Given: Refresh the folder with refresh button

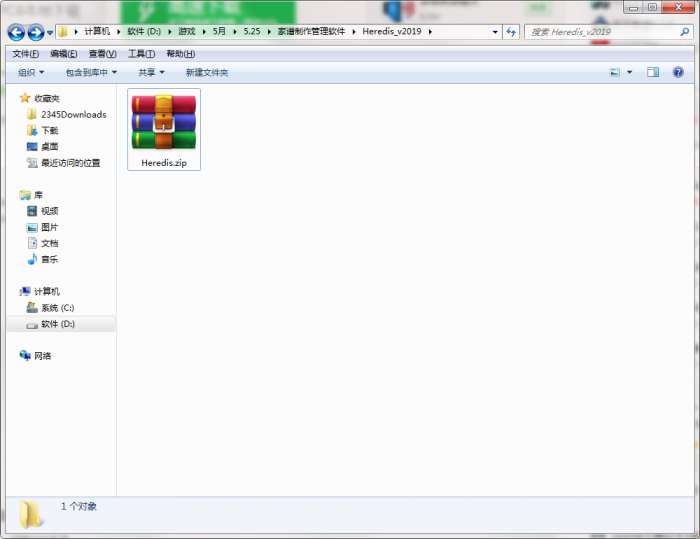Looking at the screenshot, I should point(511,32).
